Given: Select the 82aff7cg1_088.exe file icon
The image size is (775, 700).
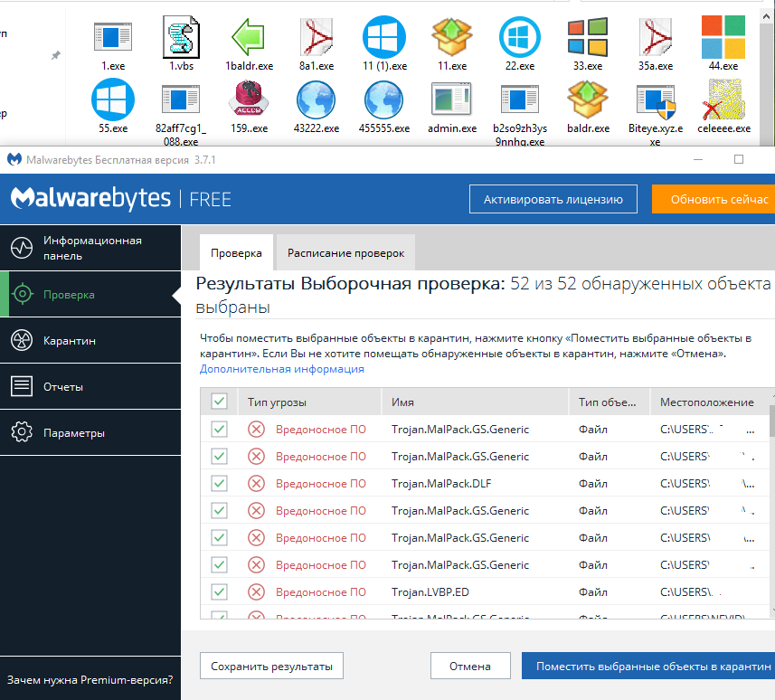Looking at the screenshot, I should click(x=181, y=99).
